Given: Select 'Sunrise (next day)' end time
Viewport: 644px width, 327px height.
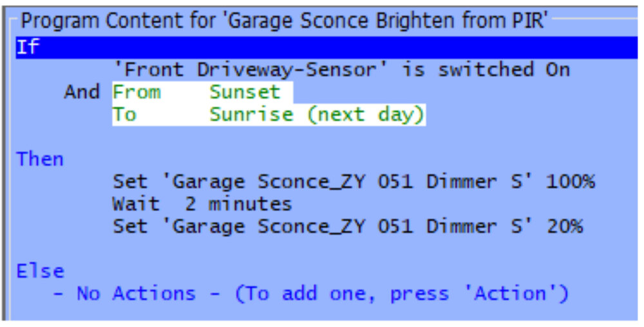Looking at the screenshot, I should click(x=317, y=115).
